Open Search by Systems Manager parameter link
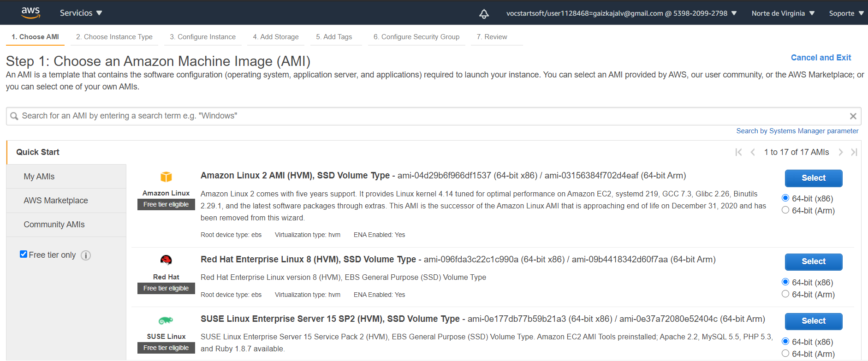Screen dimensions: 868x361 pos(797,131)
